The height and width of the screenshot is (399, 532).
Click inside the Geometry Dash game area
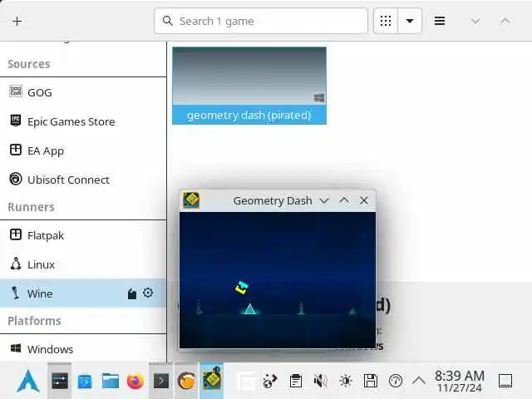(278, 280)
